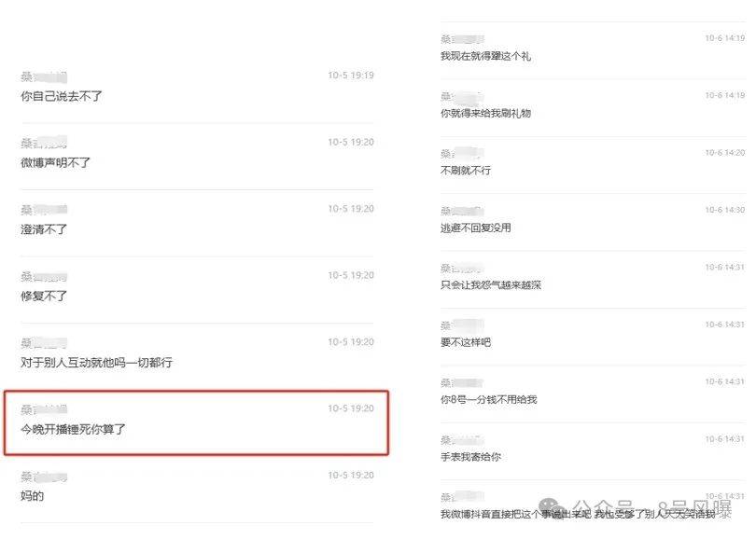This screenshot has height=539, width=756.
Task: Click the message '你8号一分钱不用给我'
Action: pos(488,400)
